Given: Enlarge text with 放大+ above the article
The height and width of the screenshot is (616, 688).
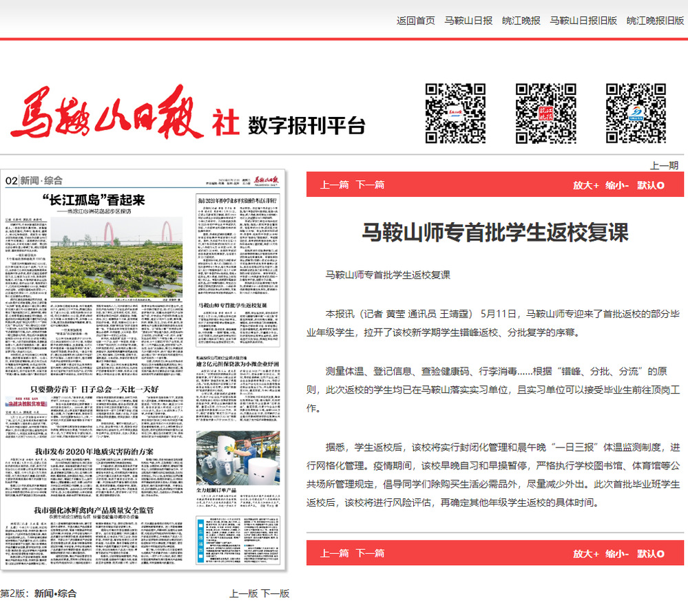Looking at the screenshot, I should 586,185.
